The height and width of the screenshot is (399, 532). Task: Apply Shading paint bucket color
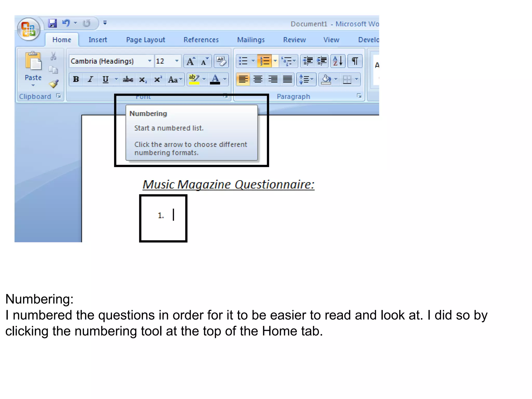click(x=326, y=79)
